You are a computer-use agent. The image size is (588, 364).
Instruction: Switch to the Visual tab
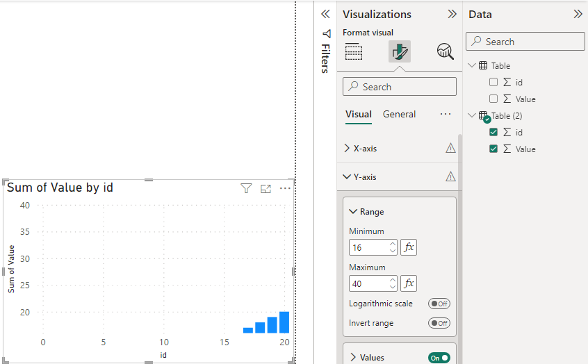click(x=359, y=115)
